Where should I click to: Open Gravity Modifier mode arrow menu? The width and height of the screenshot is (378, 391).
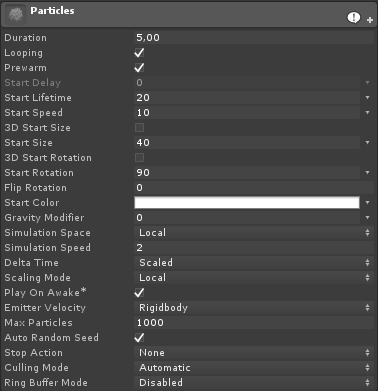(367, 218)
